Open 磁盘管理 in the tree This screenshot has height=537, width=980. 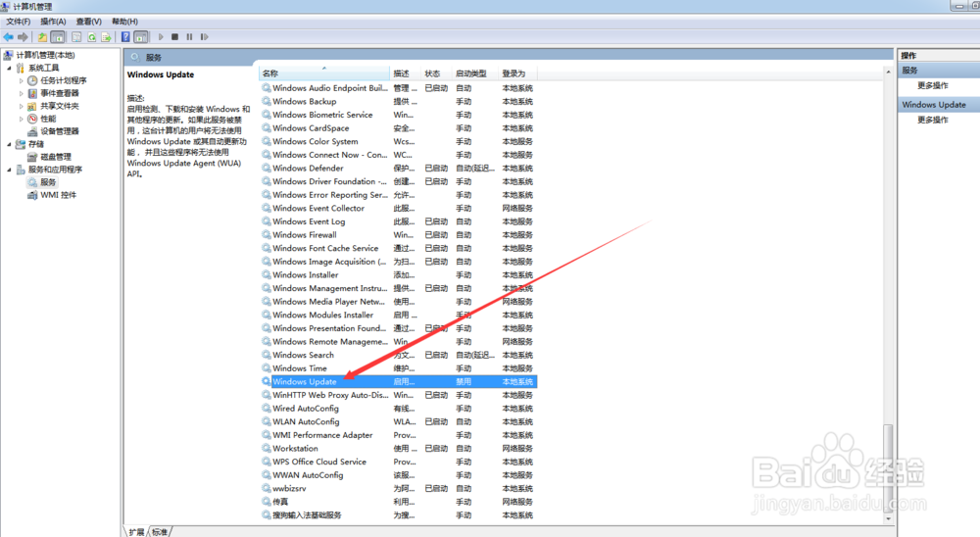click(56, 157)
